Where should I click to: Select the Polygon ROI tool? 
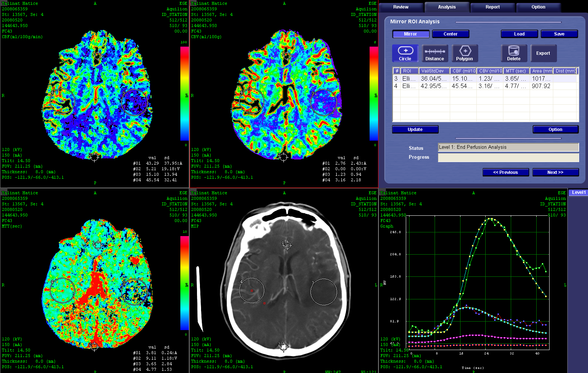pos(465,53)
